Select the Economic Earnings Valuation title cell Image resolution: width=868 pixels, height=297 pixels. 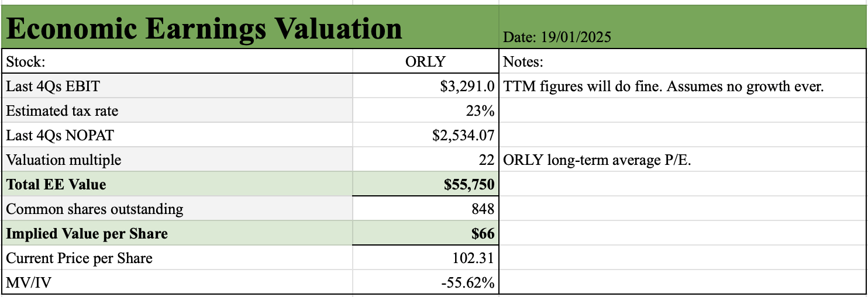pos(250,27)
